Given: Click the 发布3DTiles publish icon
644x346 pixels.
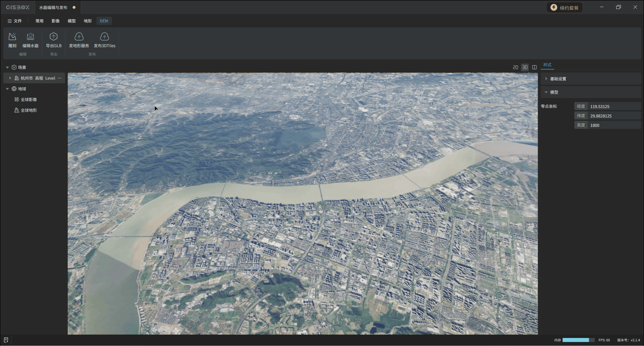Looking at the screenshot, I should [x=105, y=36].
